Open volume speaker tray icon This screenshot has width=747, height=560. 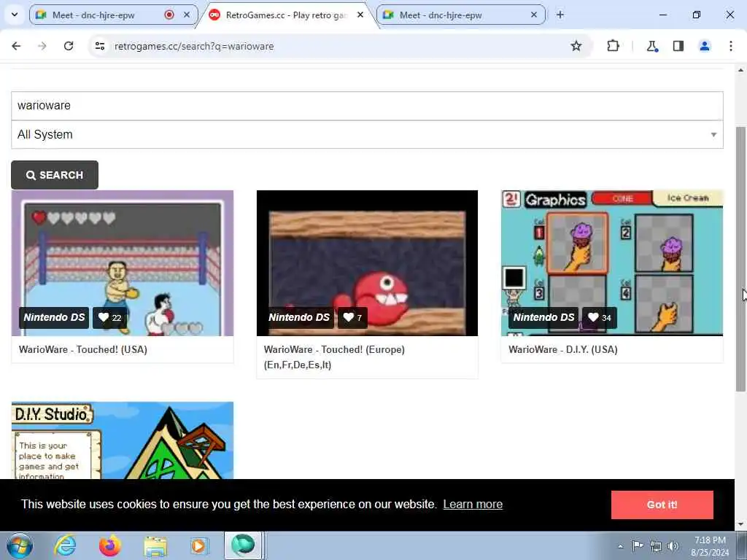[x=673, y=546]
